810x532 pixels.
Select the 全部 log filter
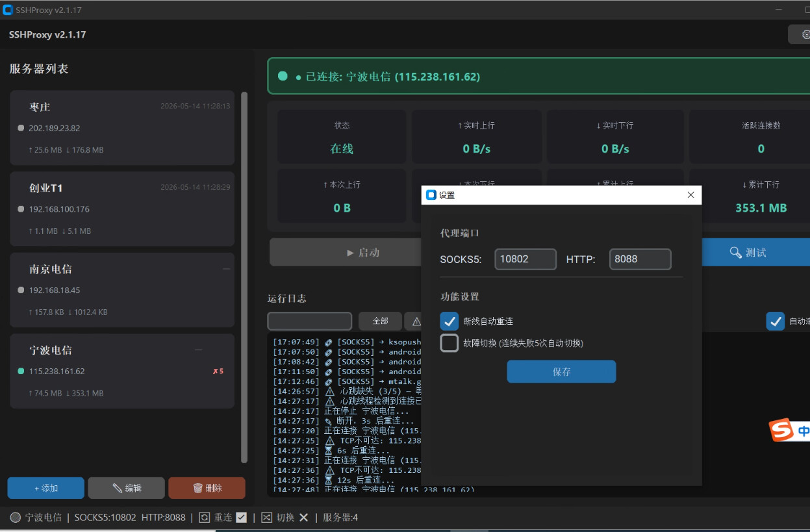tap(380, 321)
